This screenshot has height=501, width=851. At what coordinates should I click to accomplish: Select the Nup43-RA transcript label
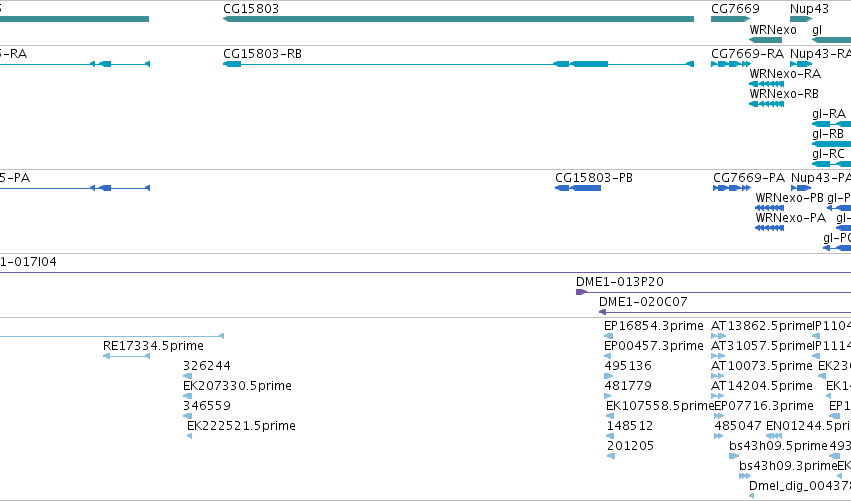pyautogui.click(x=820, y=54)
